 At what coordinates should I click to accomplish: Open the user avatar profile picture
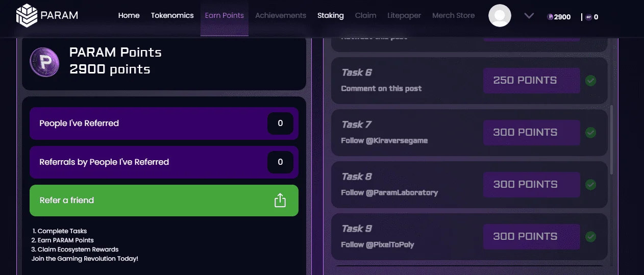pyautogui.click(x=500, y=16)
